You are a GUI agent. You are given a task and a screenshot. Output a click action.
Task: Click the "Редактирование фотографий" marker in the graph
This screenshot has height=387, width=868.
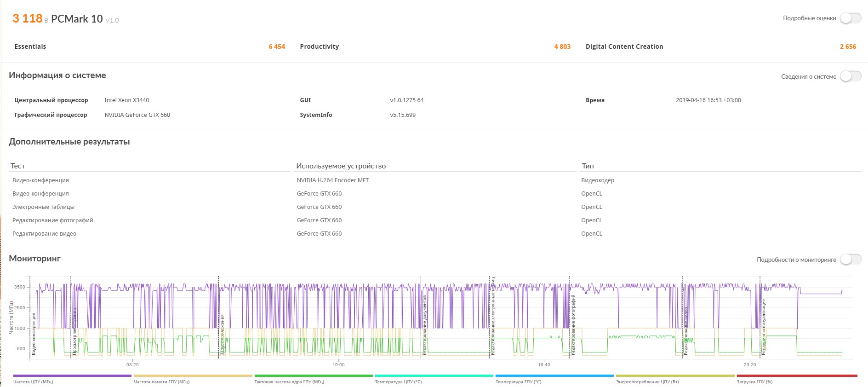tap(573, 324)
